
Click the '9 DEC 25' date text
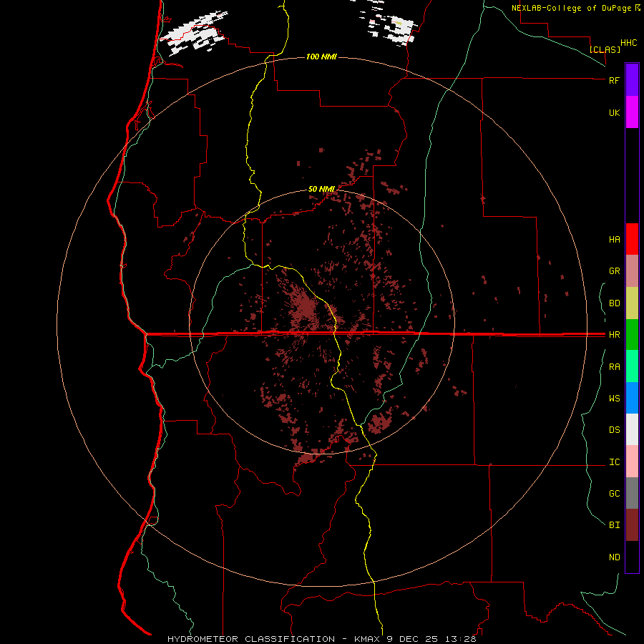pyautogui.click(x=414, y=639)
